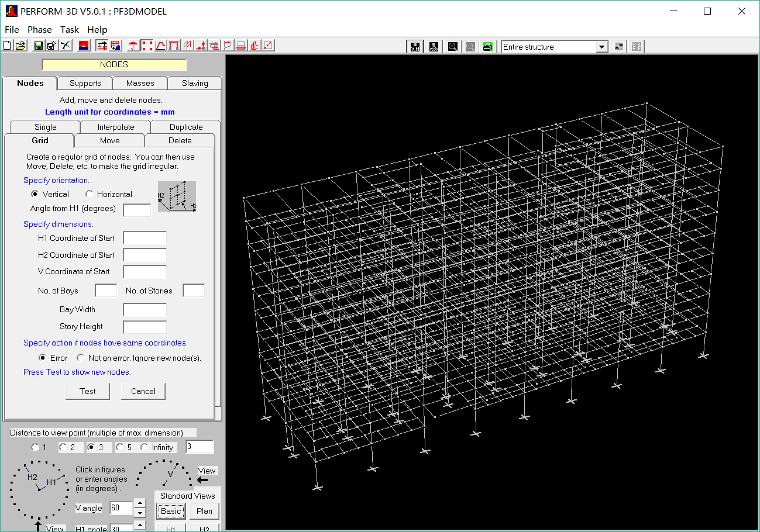
Task: Zoom in with the green magnifier icon
Action: (x=452, y=47)
